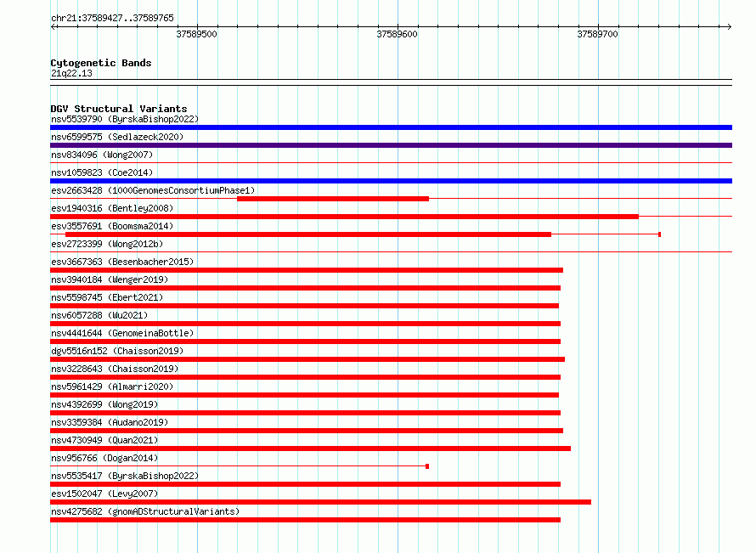Click the purple nsv6599575 variant bar

391,145
